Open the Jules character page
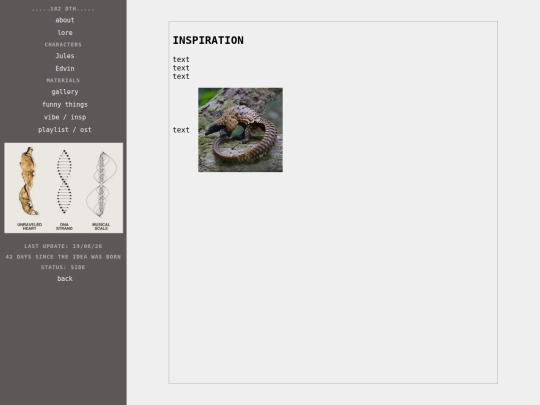540x405 pixels. (x=65, y=56)
